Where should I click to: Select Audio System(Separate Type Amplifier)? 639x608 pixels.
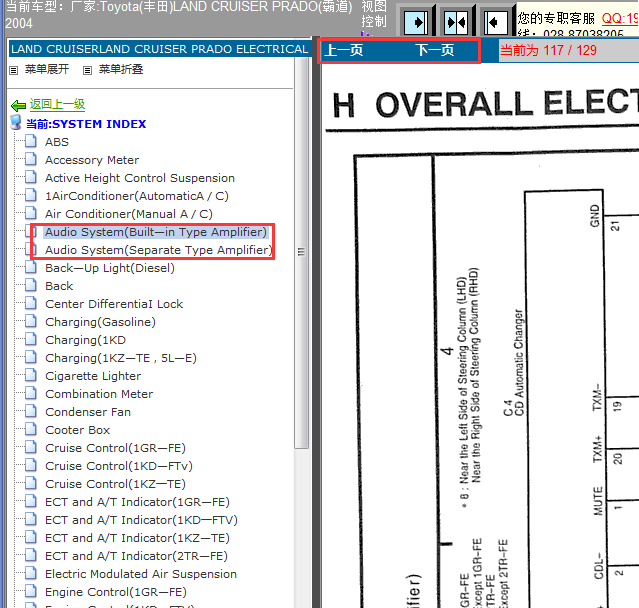(159, 250)
